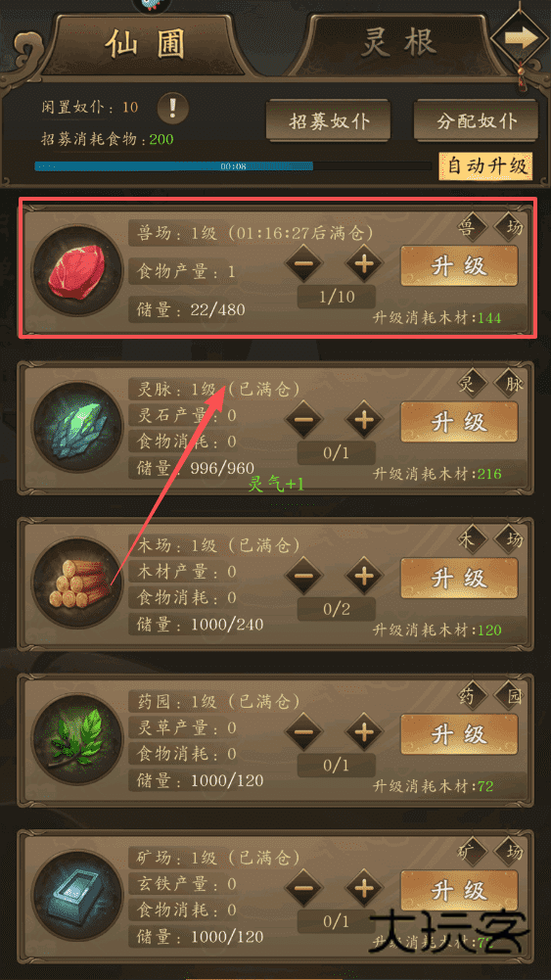
Task: Decrease 木场 servants with minus button
Action: coord(303,575)
